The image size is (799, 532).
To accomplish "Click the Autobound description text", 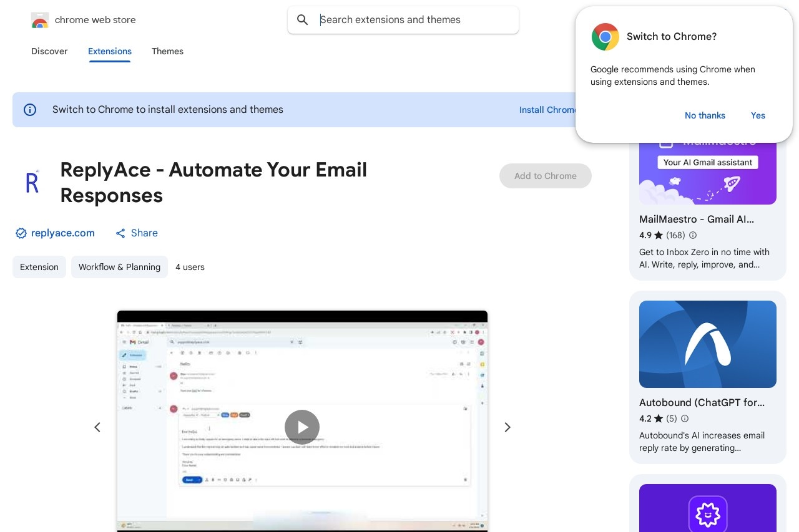I will click(x=702, y=442).
